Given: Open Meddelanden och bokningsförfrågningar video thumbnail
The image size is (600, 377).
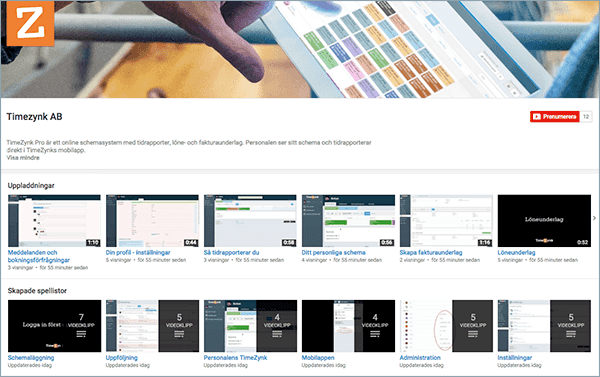Looking at the screenshot, I should (x=54, y=221).
